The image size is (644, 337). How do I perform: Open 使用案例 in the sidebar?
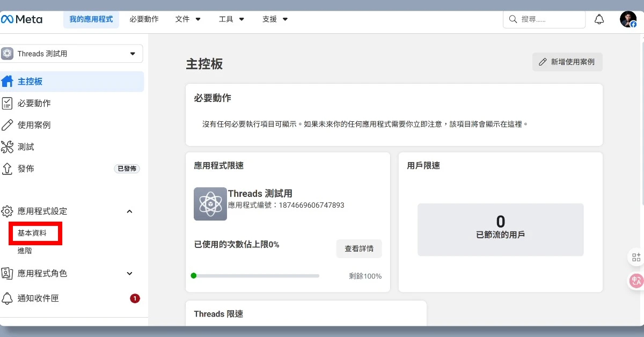pos(72,125)
